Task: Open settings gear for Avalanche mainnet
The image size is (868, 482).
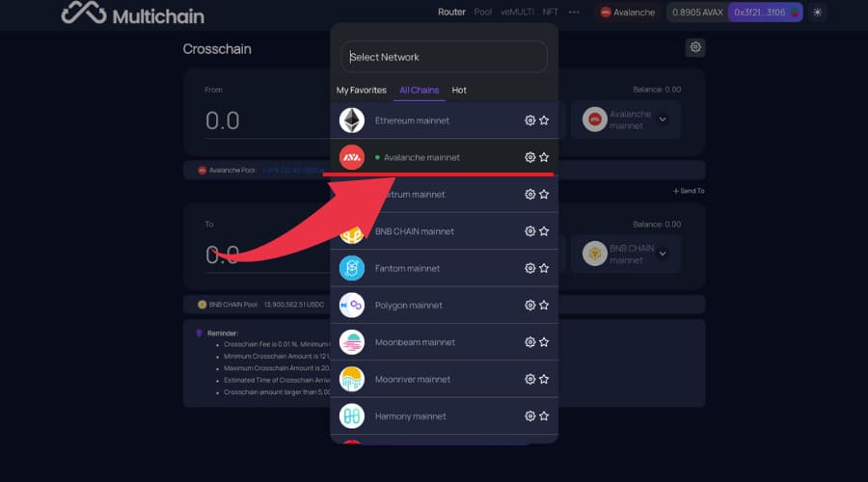Action: [x=529, y=157]
